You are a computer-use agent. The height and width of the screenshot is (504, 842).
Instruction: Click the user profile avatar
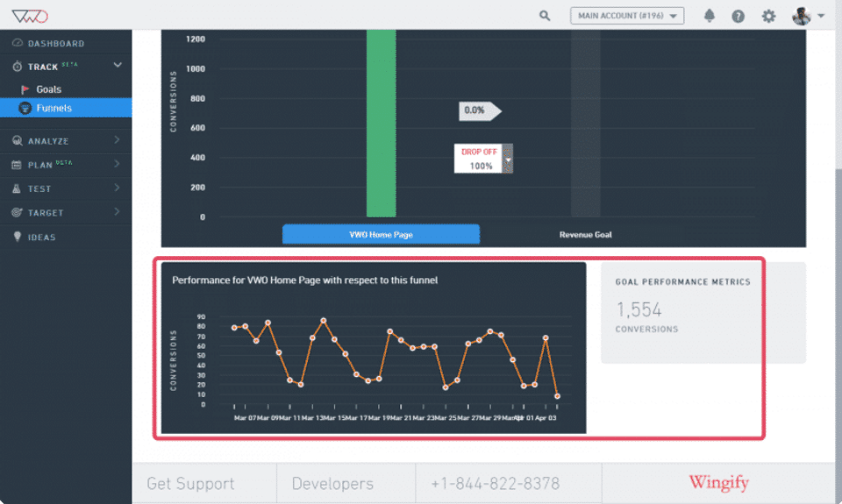[x=801, y=16]
